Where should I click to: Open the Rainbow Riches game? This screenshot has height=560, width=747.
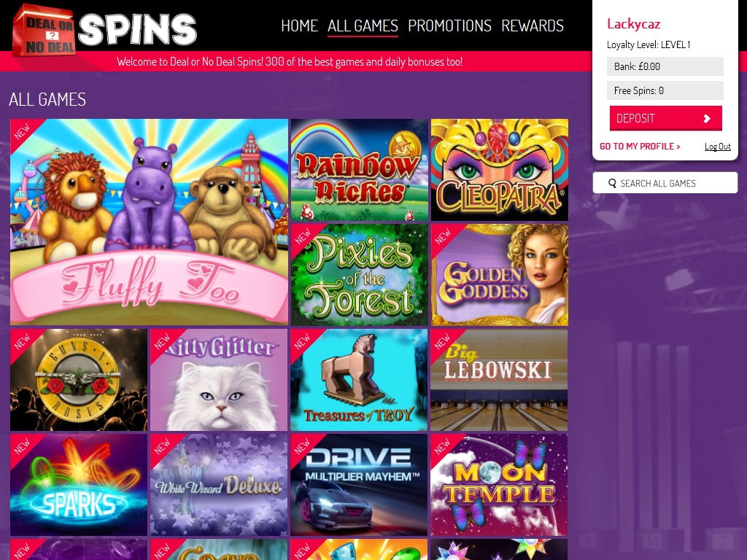click(x=359, y=170)
